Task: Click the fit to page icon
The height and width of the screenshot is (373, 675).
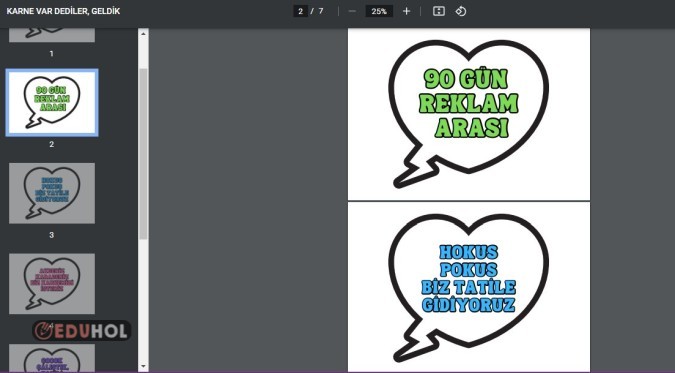Action: click(x=439, y=11)
